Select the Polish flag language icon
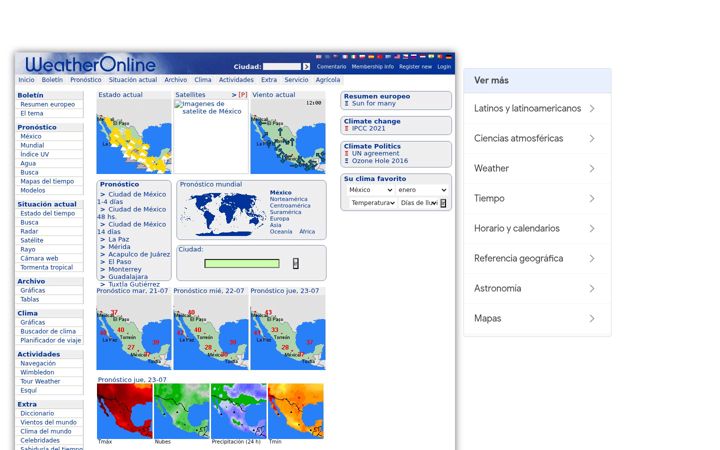Screen dimensions: 720x450 point(362,56)
